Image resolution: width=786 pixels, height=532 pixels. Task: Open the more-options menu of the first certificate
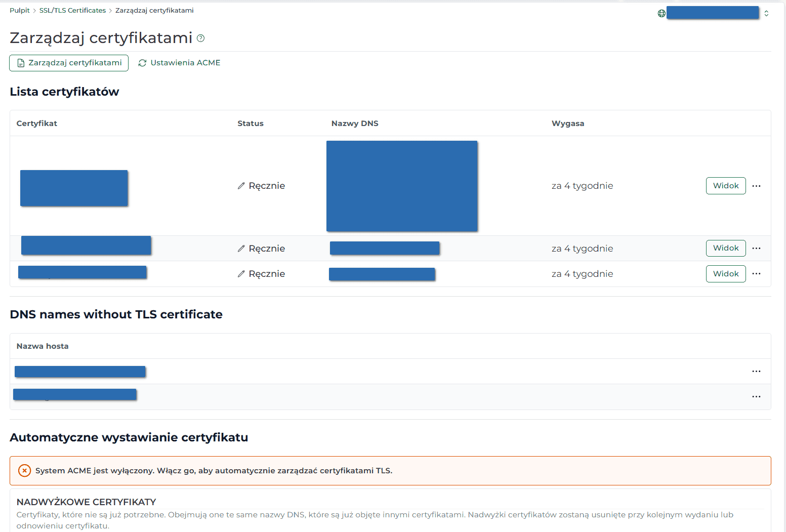[756, 186]
